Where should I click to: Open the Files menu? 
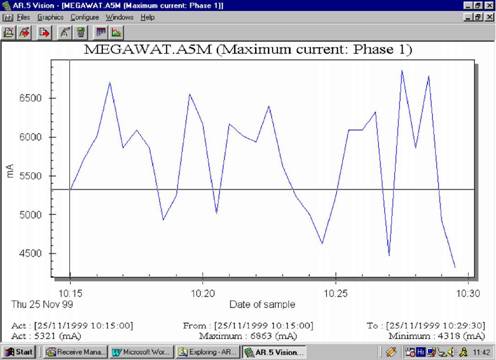coord(23,17)
